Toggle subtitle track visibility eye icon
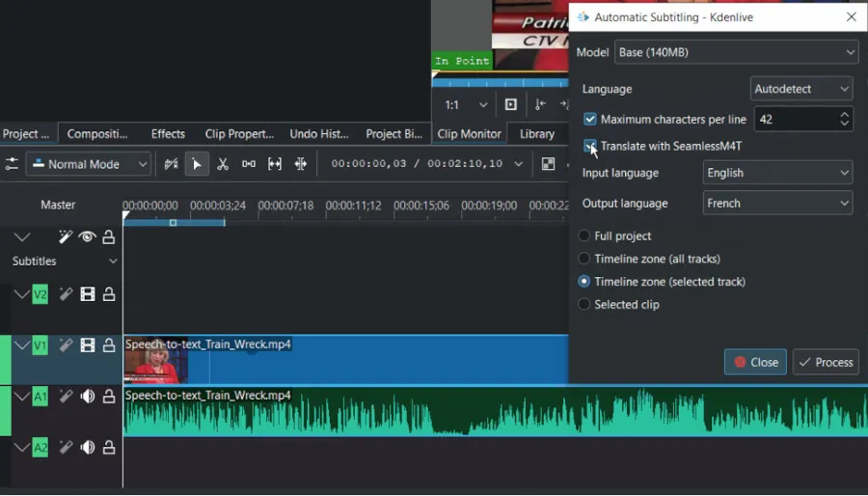 [88, 237]
